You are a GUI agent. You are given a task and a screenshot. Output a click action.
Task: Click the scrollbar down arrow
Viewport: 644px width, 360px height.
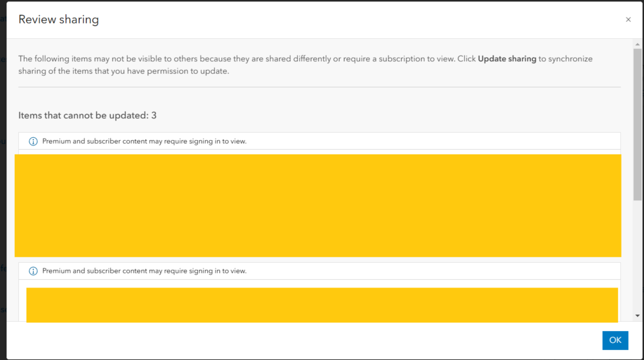click(637, 316)
